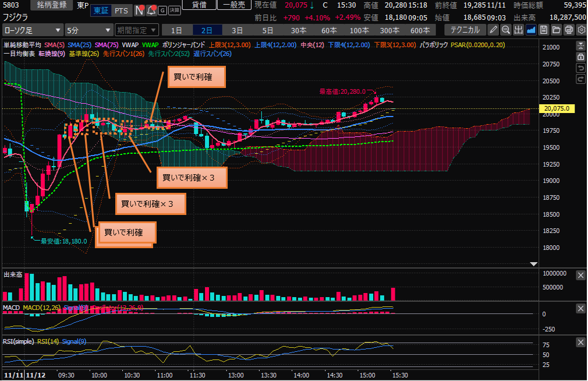Toggle the price axis lock icon
The width and height of the screenshot is (588, 381).
pyautogui.click(x=580, y=57)
